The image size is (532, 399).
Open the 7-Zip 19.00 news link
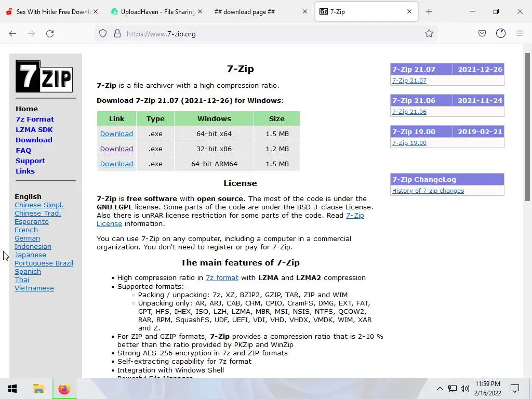[409, 143]
